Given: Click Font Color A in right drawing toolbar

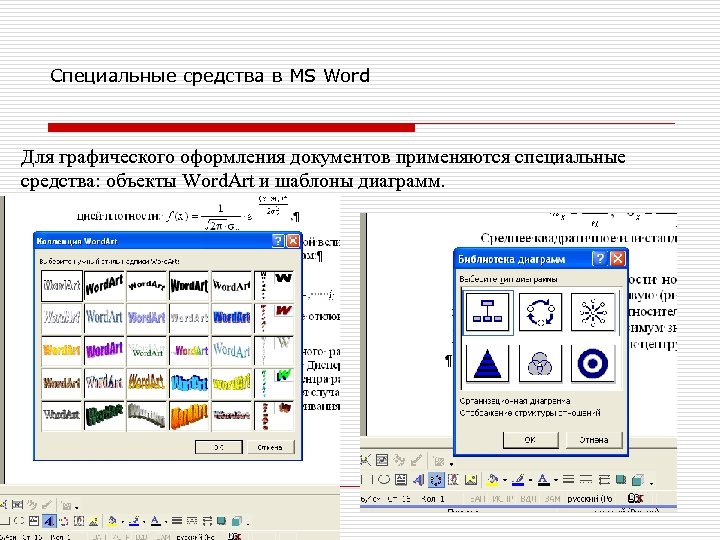Looking at the screenshot, I should 544,480.
